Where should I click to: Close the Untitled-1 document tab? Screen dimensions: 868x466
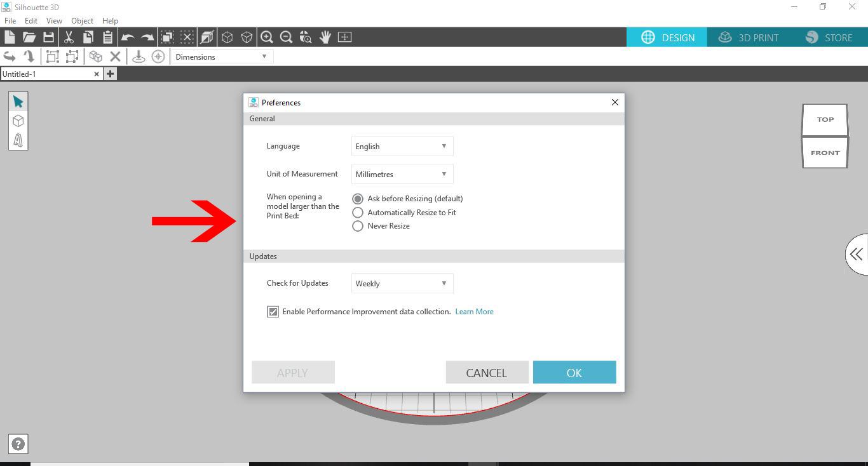(x=97, y=74)
